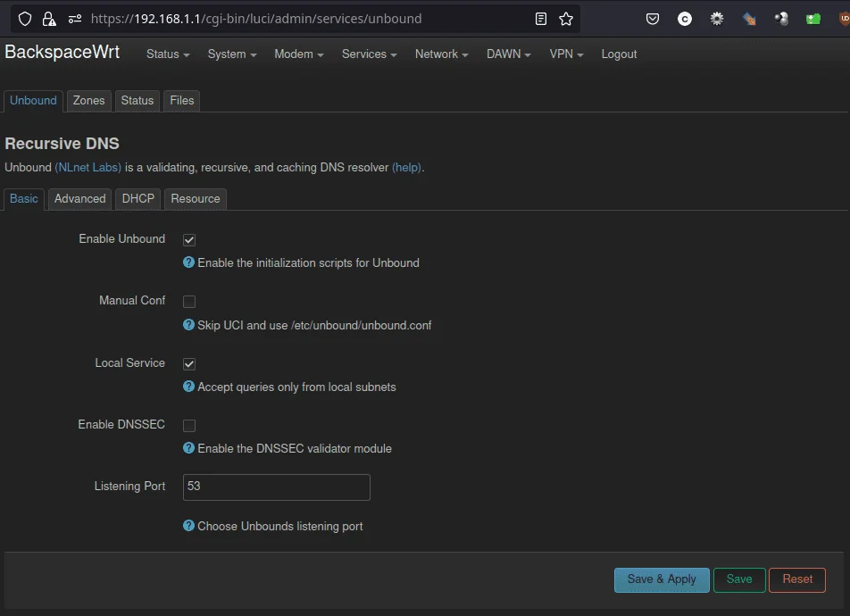The width and height of the screenshot is (850, 616).
Task: Expand the System dropdown menu
Action: pos(232,54)
